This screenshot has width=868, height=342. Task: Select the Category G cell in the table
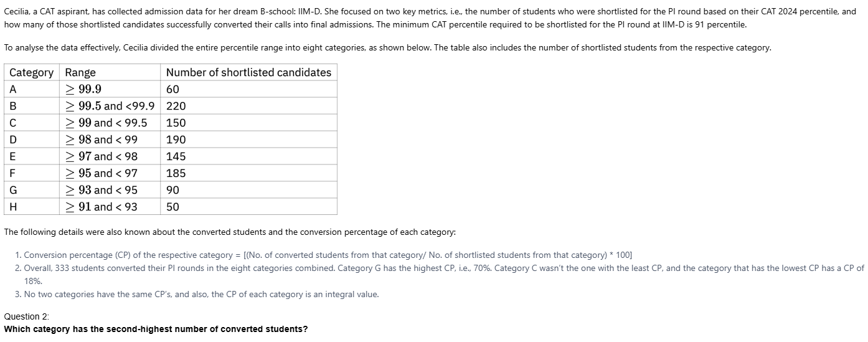pyautogui.click(x=13, y=190)
